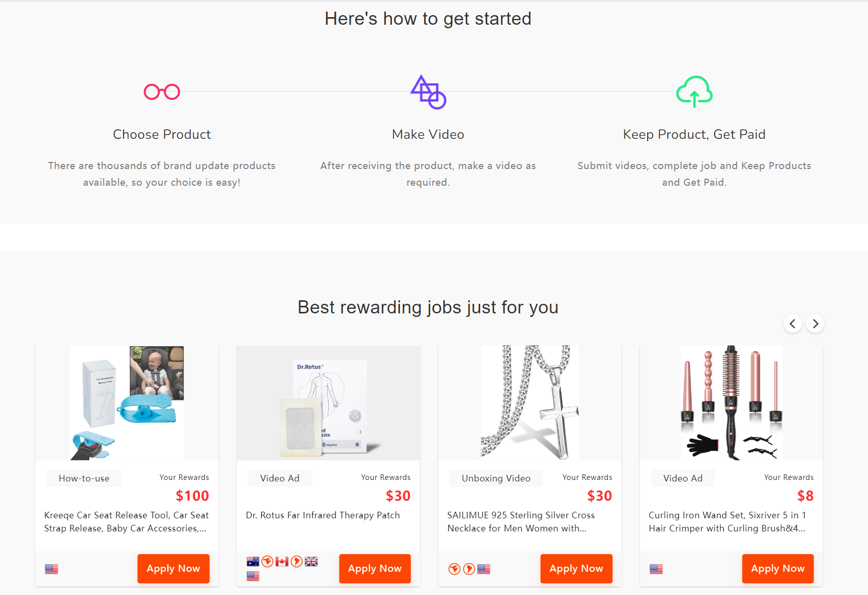Click the Australian flag on Dr. Rotus card
The width and height of the screenshot is (868, 595).
pyautogui.click(x=253, y=562)
